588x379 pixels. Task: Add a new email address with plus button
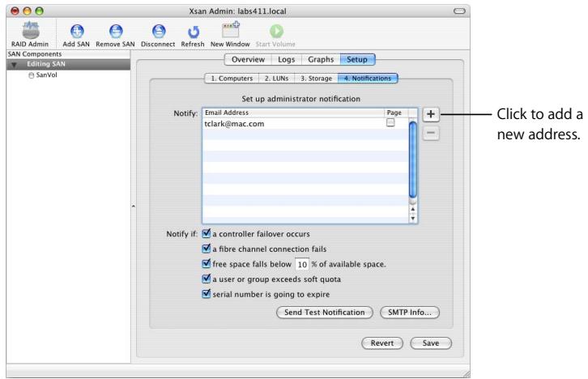[431, 114]
